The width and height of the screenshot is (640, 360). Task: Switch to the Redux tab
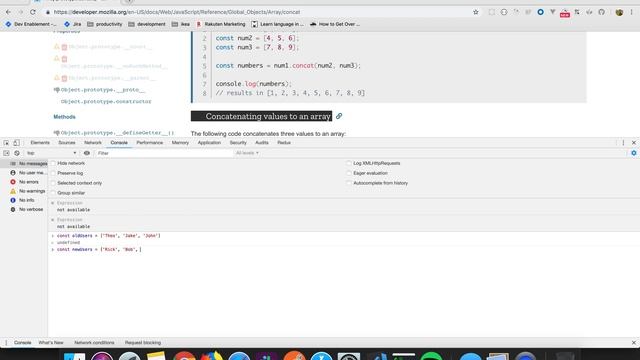pyautogui.click(x=284, y=143)
